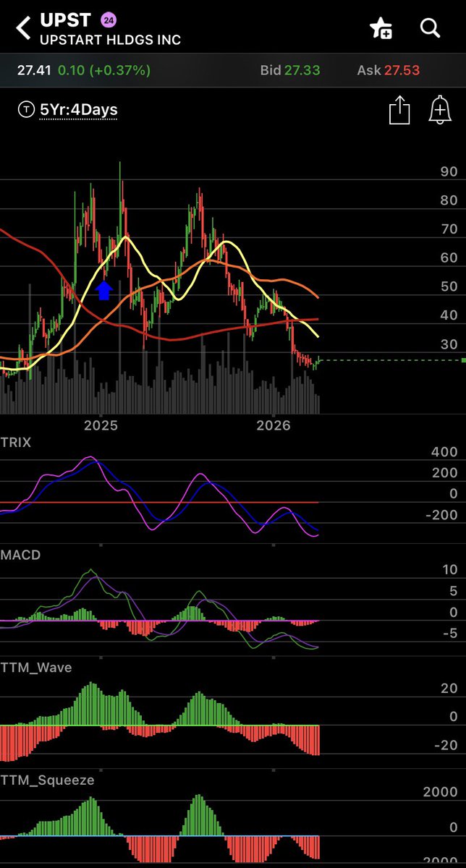Viewport: 466px width, 868px height.
Task: Tap the current price marker on axis
Action: (x=462, y=360)
